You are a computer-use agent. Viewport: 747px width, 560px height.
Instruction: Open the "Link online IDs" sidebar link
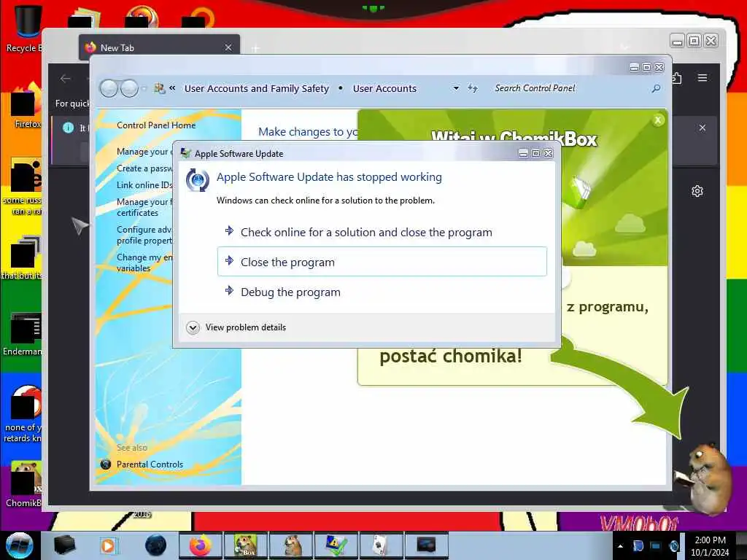pyautogui.click(x=145, y=184)
